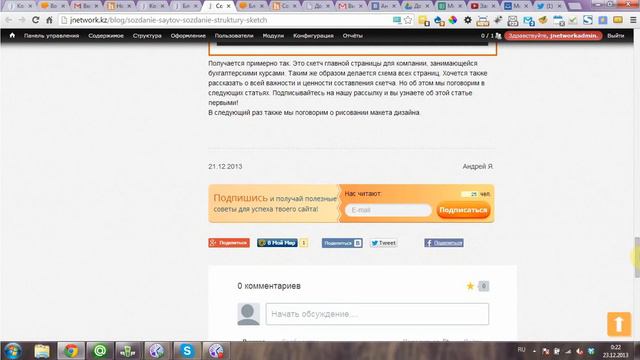
Task: Share via Facebook Поделиться button
Action: coord(444,243)
